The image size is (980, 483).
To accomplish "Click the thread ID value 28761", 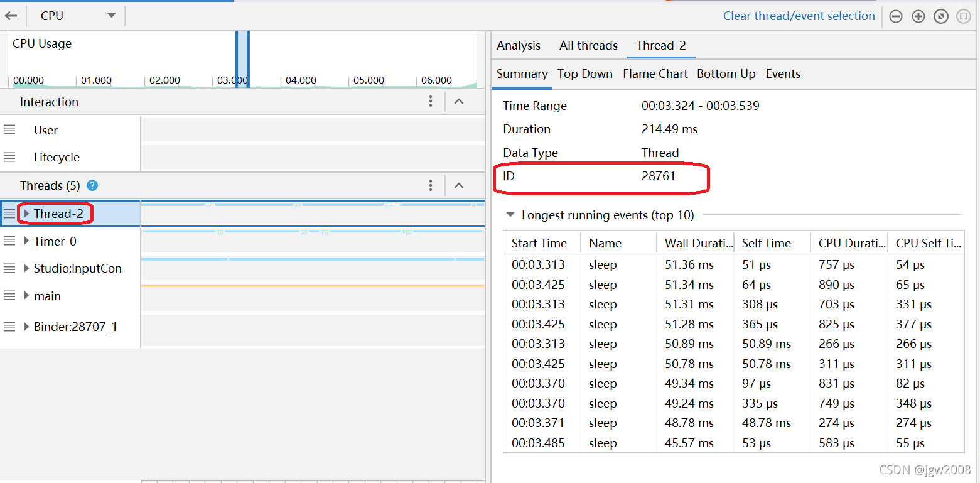I will 659,176.
